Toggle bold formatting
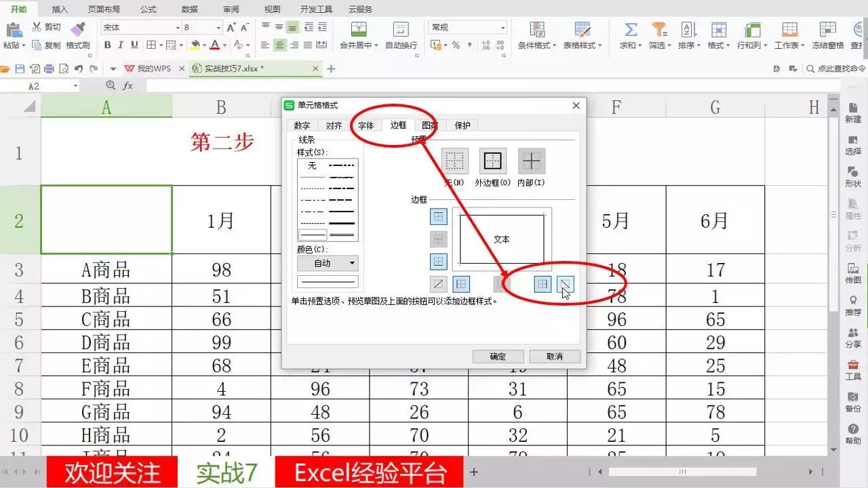The image size is (868, 488). [108, 45]
